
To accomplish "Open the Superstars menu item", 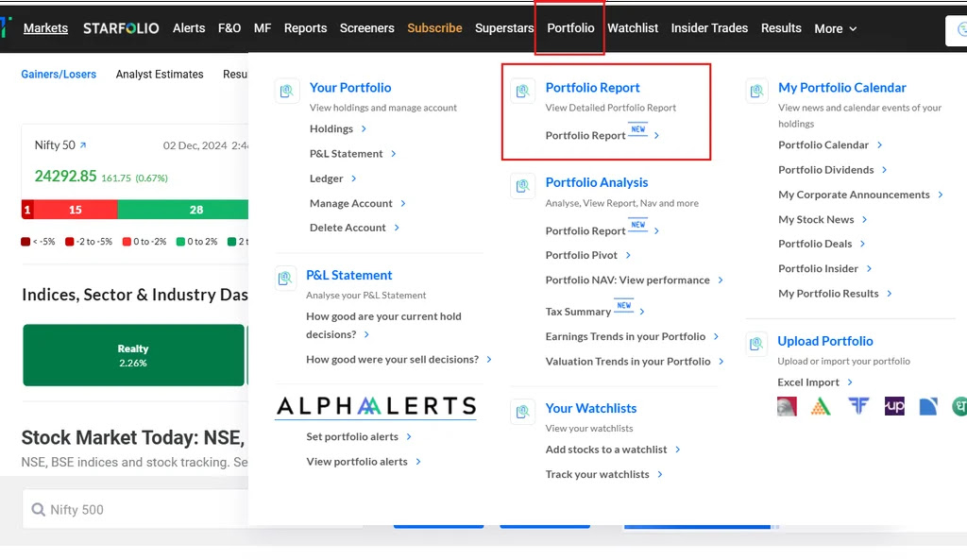I will point(504,28).
